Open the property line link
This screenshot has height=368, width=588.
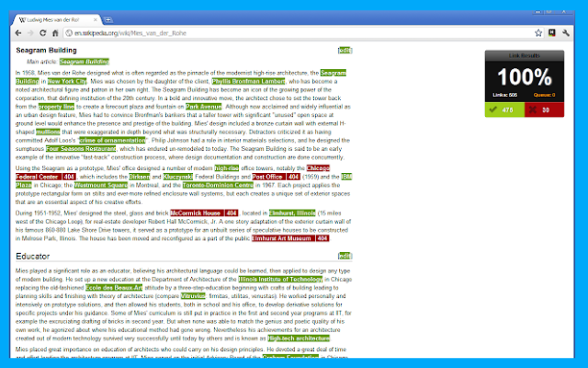click(x=56, y=107)
